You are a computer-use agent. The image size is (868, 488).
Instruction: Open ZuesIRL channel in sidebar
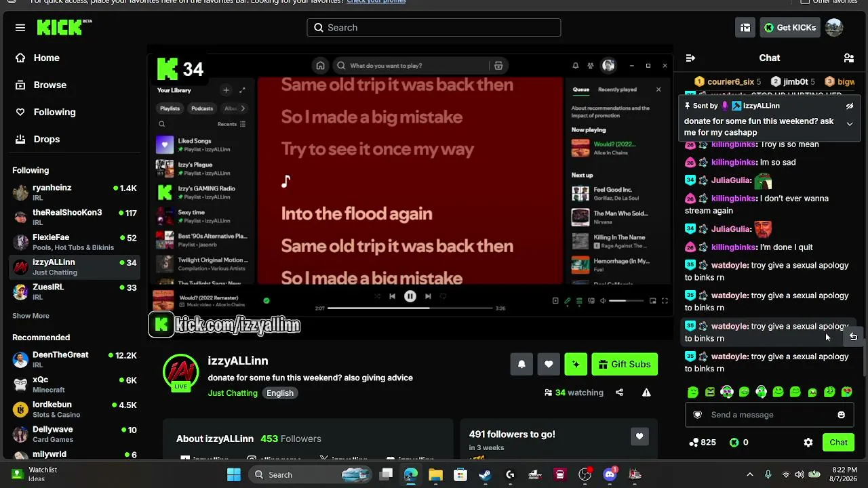(76, 292)
